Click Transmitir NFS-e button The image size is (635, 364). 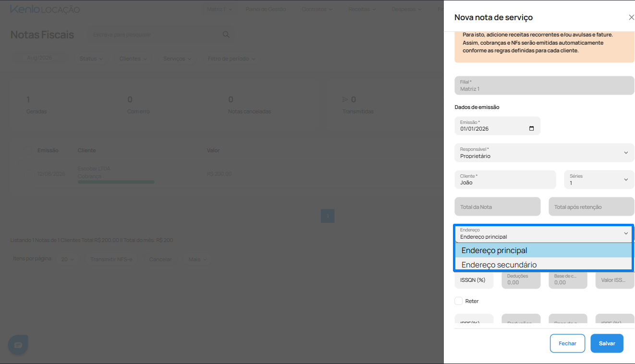(111, 259)
